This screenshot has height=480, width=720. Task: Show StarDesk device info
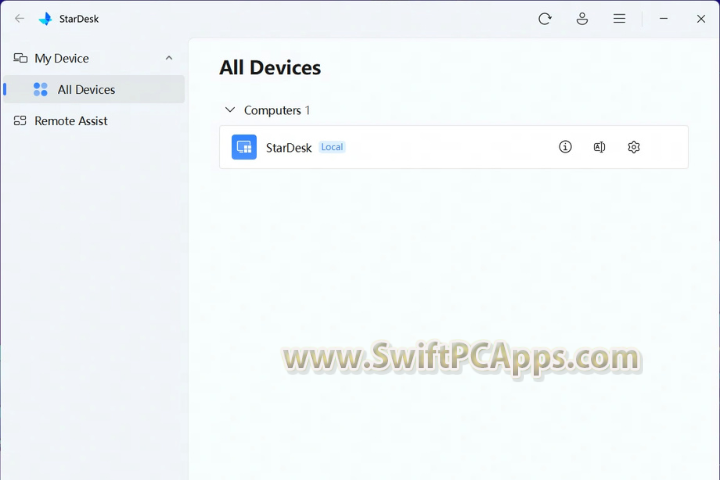click(x=565, y=147)
